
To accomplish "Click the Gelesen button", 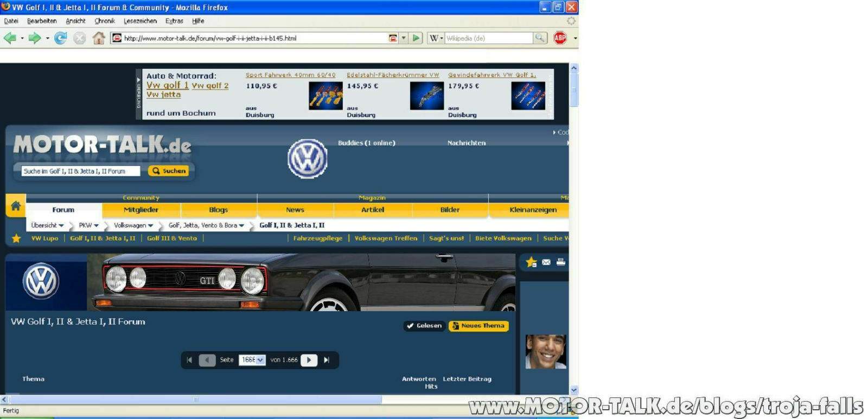I will [x=424, y=326].
